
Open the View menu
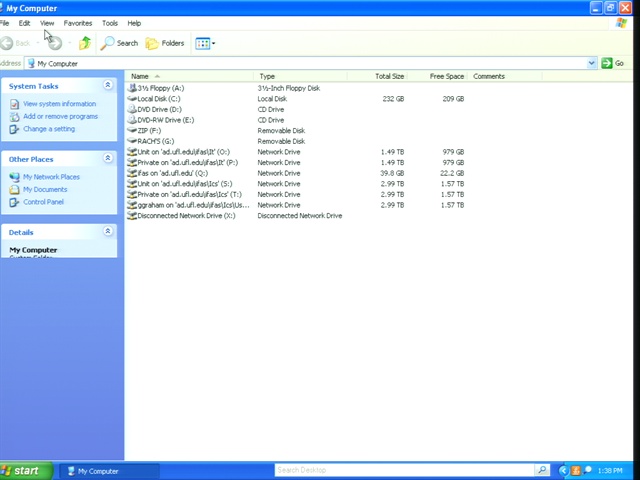tap(47, 23)
